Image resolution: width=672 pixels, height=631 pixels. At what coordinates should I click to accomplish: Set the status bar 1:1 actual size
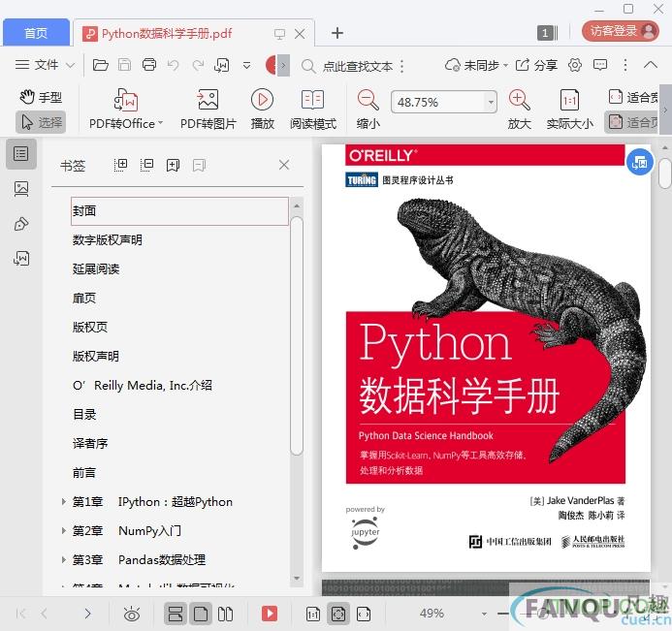point(313,614)
